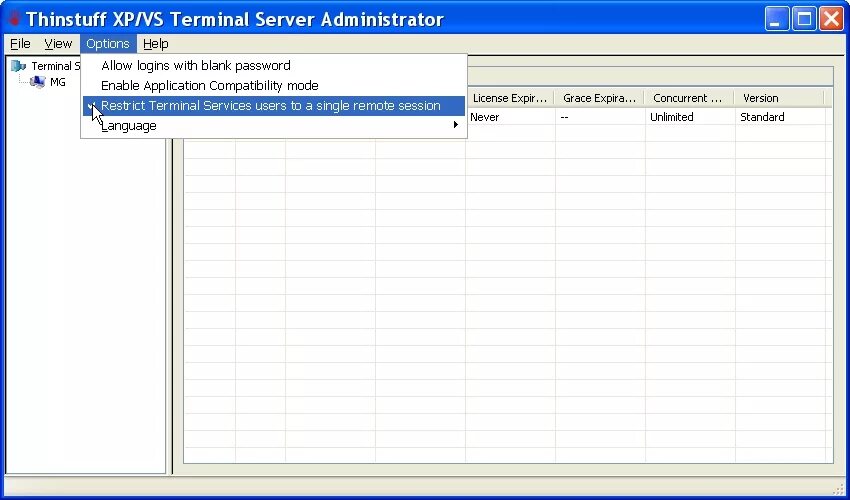Click the Thinstuff app icon in title bar
The height and width of the screenshot is (500, 850).
(x=14, y=19)
